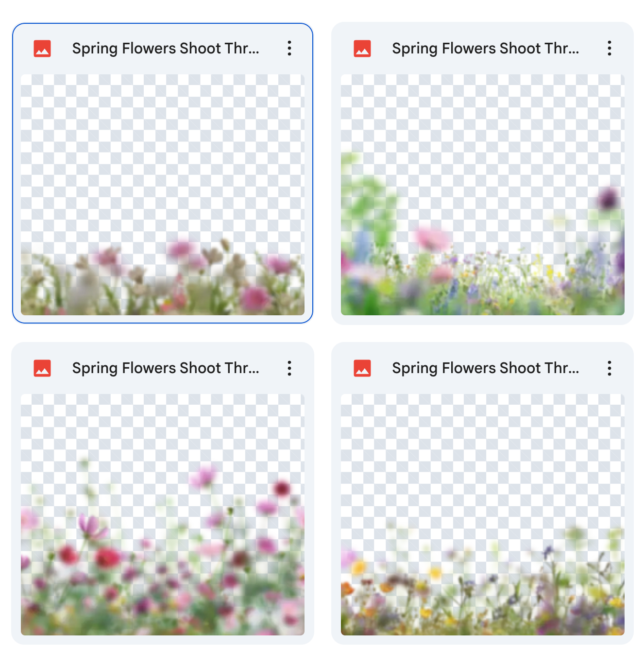Click the large pink flower in the green foliage thumbnail

pyautogui.click(x=431, y=239)
